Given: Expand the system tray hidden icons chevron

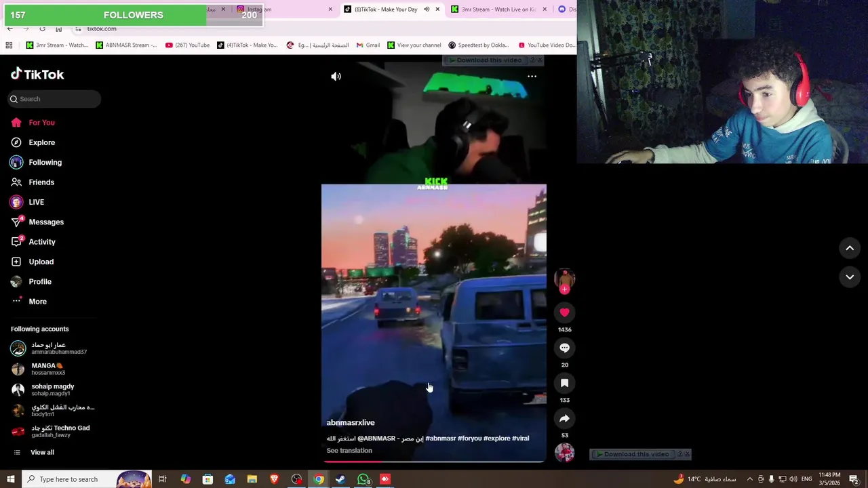Looking at the screenshot, I should 749,479.
